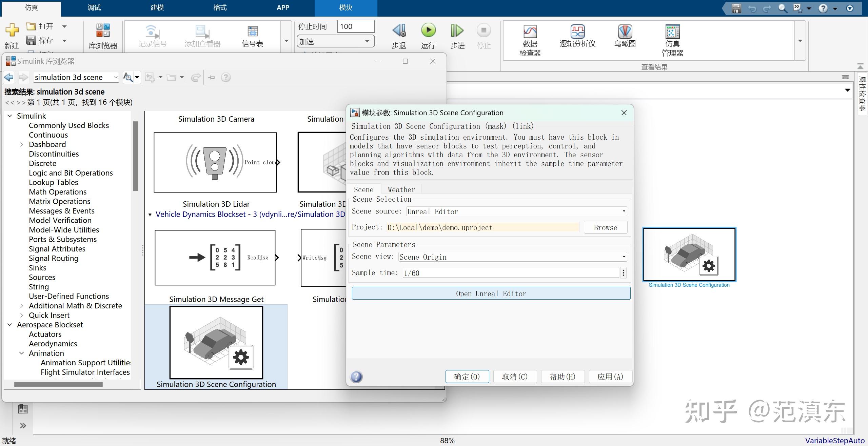868x446 pixels.
Task: Click the save icon in title toolbar
Action: [x=736, y=8]
